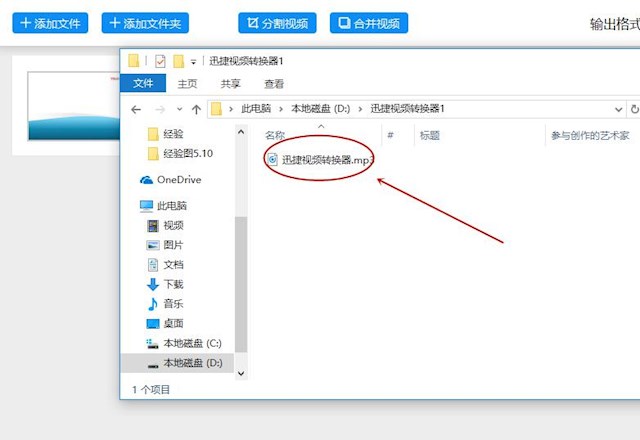Viewport: 640px width, 440px height.
Task: Click the 视频 film icon
Action: (x=153, y=226)
